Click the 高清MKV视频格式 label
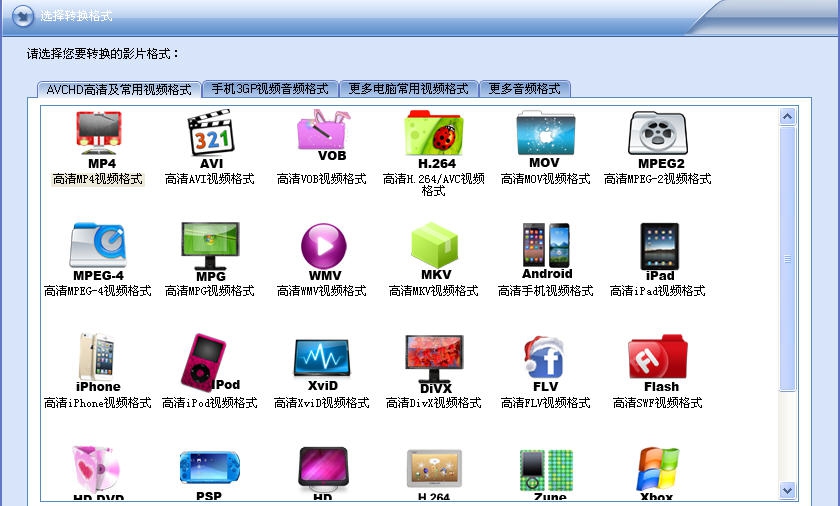 click(x=434, y=291)
